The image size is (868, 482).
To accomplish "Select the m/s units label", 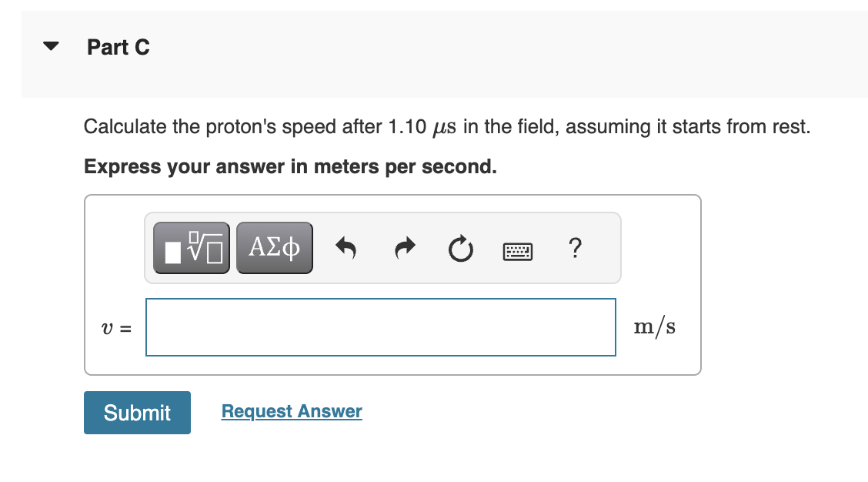I will tap(654, 326).
